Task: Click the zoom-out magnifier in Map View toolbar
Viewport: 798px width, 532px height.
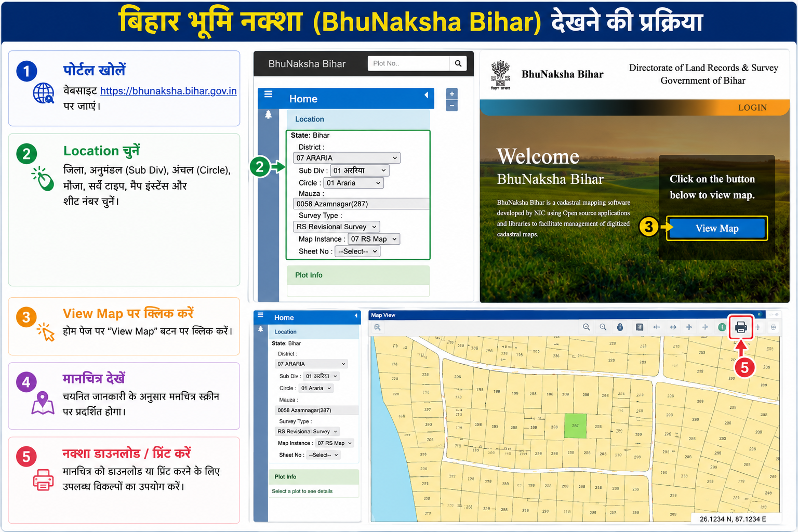Action: [603, 327]
